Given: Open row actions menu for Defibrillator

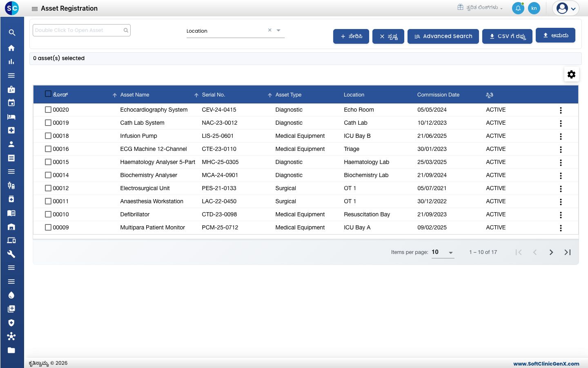Looking at the screenshot, I should point(561,215).
